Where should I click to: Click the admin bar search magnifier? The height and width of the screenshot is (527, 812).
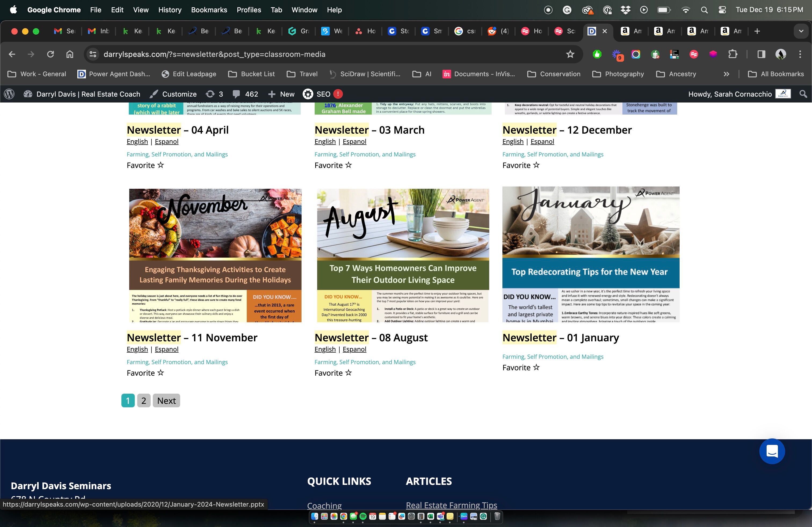coord(803,94)
